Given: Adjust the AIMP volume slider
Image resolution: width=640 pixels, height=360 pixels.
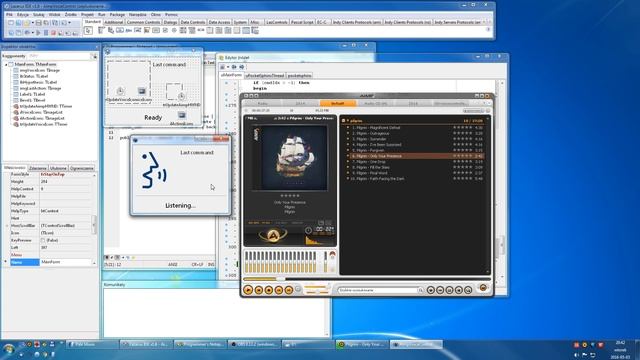Looking at the screenshot, I should coord(317,288).
